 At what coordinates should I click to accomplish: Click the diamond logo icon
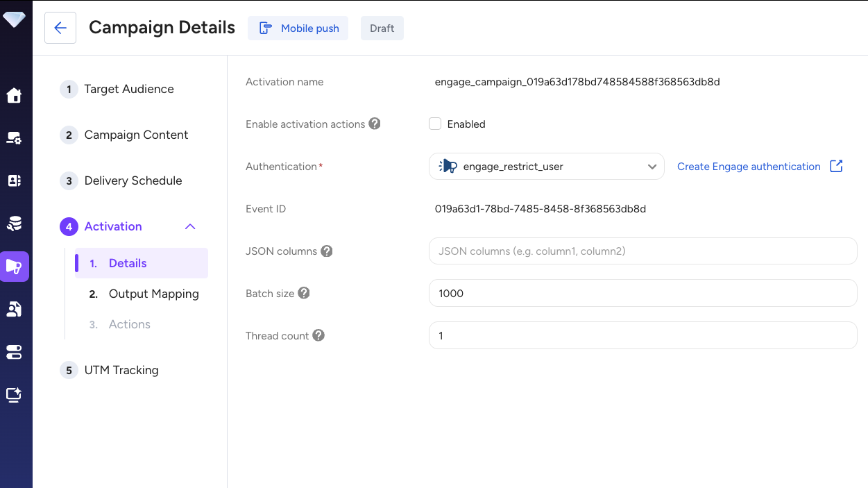14,19
